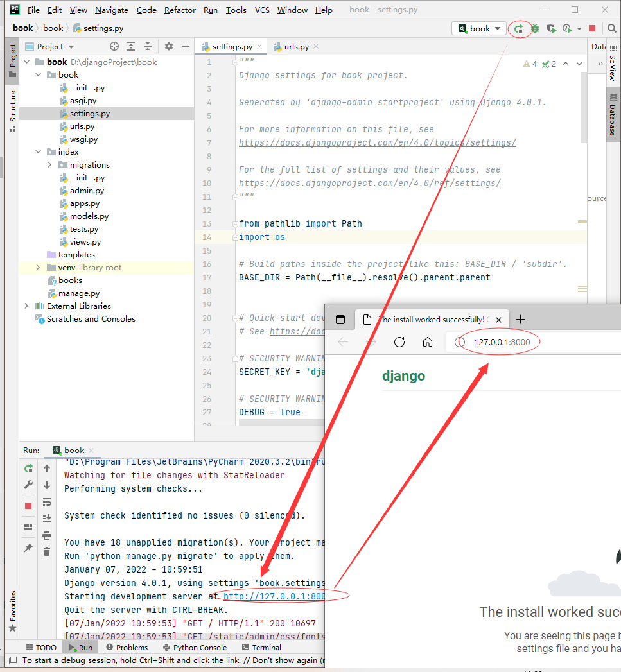This screenshot has height=672, width=621.
Task: Refresh the browser page
Action: click(x=399, y=342)
